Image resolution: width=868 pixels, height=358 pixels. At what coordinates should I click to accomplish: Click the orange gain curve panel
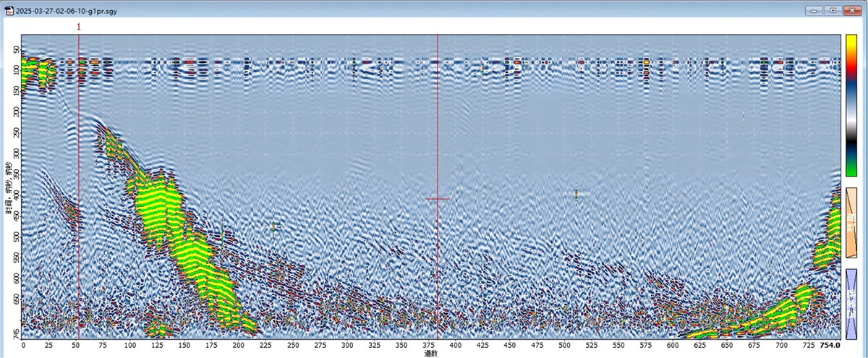tap(851, 223)
